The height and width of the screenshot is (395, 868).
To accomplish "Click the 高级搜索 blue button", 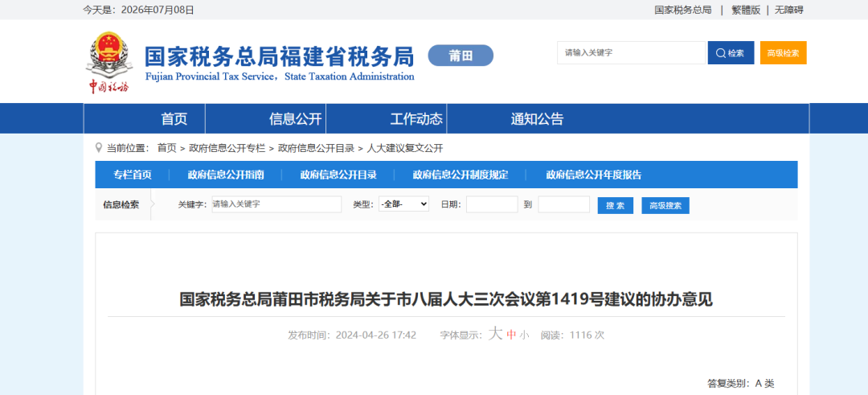I will (x=665, y=205).
